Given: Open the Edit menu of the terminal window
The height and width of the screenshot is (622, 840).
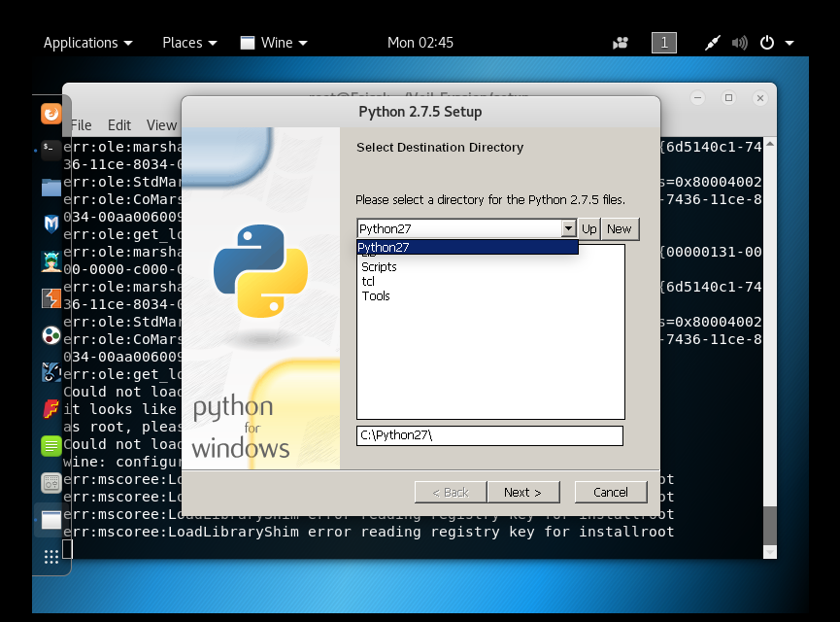Looking at the screenshot, I should 118,124.
